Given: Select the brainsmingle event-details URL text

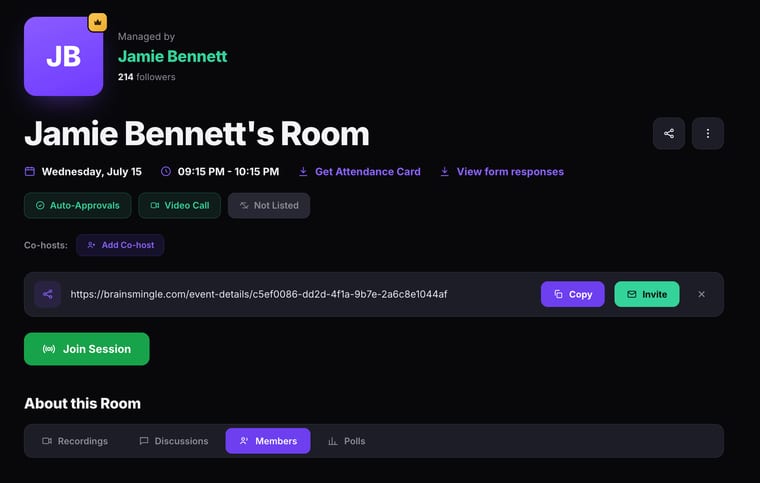Looking at the screenshot, I should (259, 294).
